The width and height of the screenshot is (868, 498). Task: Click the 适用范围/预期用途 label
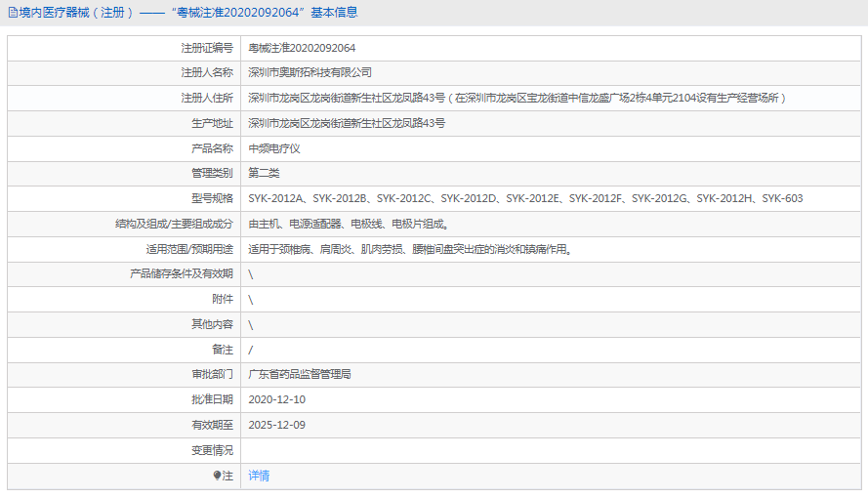(189, 249)
